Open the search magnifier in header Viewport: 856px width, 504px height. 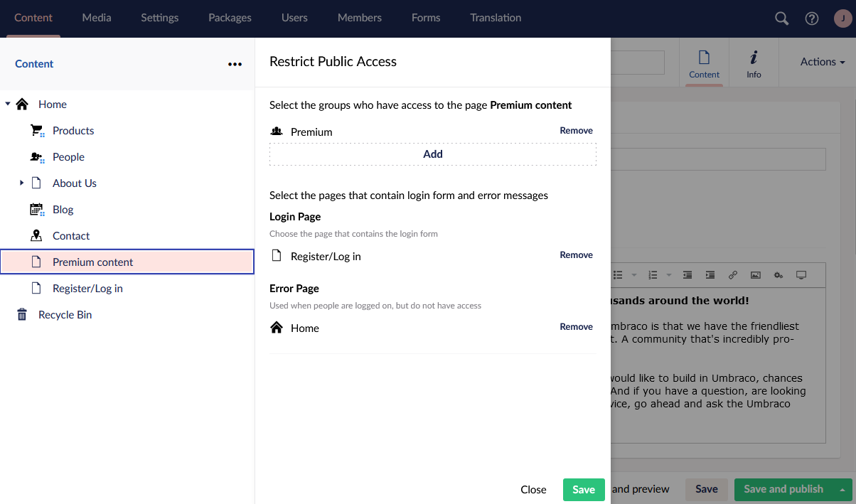pyautogui.click(x=781, y=18)
